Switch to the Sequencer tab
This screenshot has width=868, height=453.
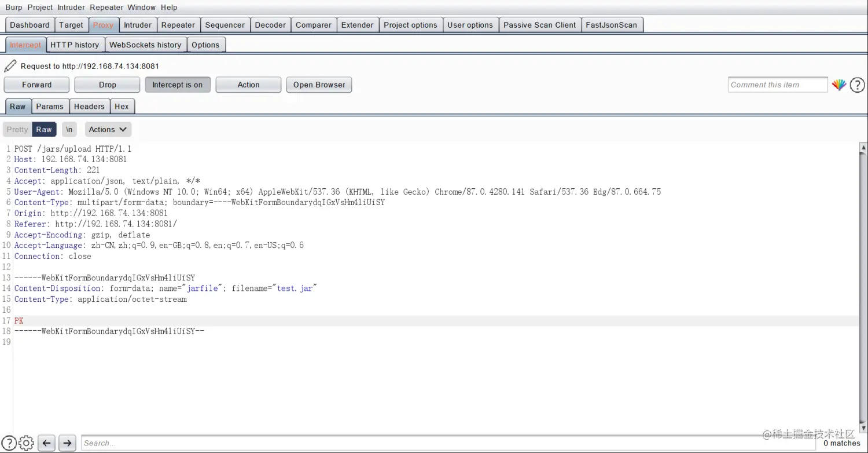tap(225, 25)
